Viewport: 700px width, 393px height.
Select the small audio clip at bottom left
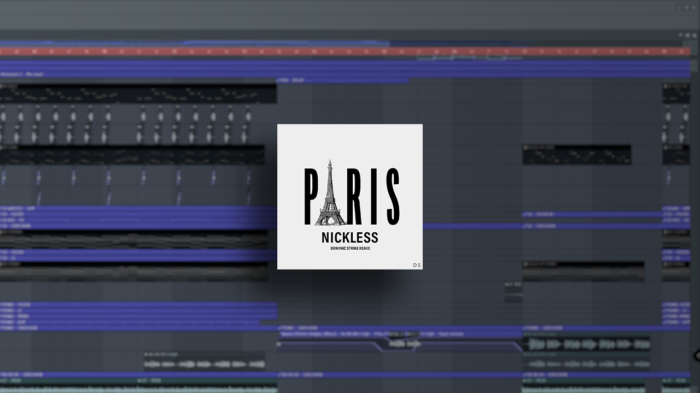click(x=204, y=361)
